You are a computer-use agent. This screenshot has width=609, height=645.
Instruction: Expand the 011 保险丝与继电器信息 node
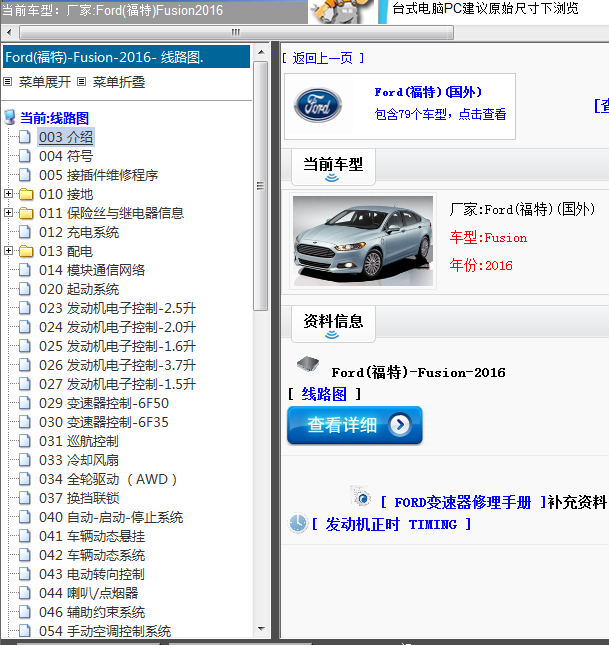coord(8,212)
